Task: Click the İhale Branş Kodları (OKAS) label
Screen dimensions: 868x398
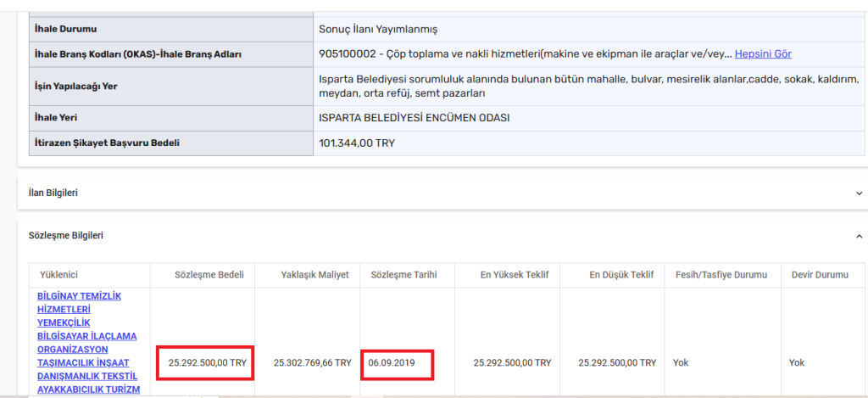Action: [x=137, y=54]
